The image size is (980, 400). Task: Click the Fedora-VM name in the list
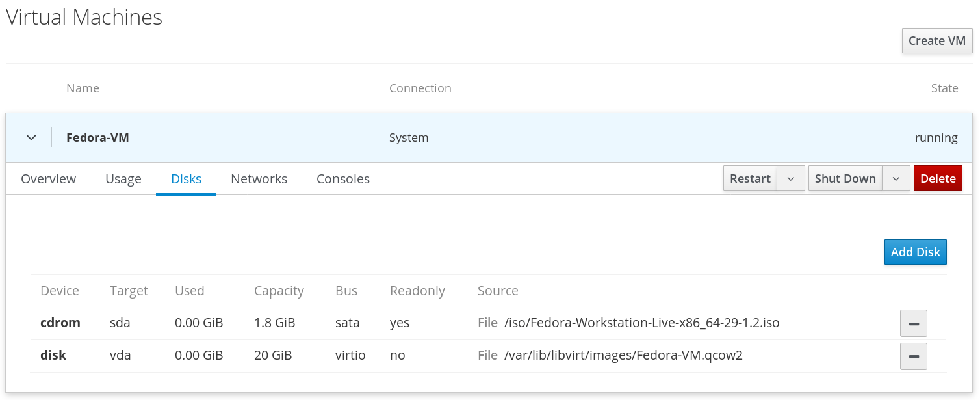click(x=97, y=138)
